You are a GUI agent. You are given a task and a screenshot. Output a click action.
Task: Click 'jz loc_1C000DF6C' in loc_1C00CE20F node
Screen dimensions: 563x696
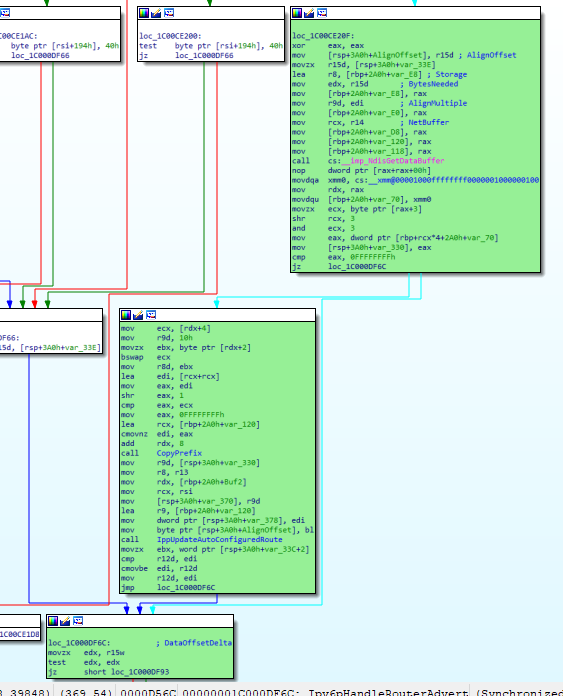[339, 267]
